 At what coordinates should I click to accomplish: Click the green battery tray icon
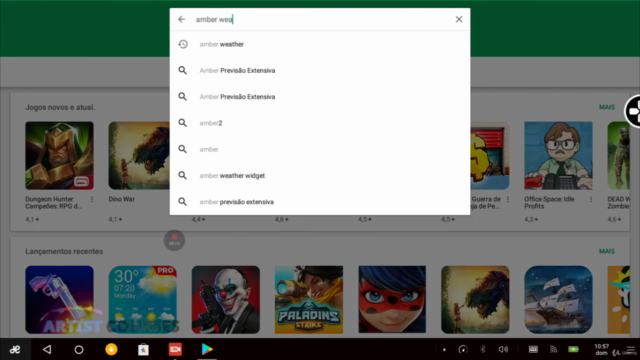(x=573, y=349)
